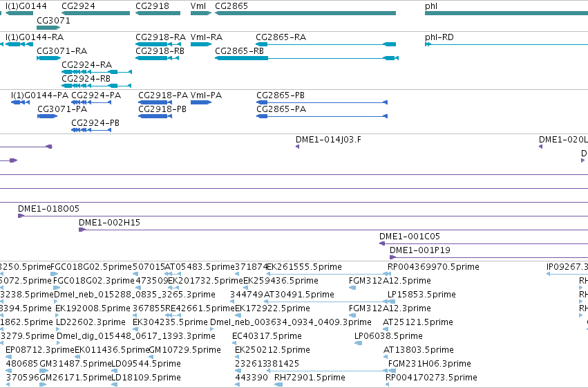Select the LP06038.5prime EST label
Image resolution: width=588 pixels, height=388 pixels.
pyautogui.click(x=388, y=336)
